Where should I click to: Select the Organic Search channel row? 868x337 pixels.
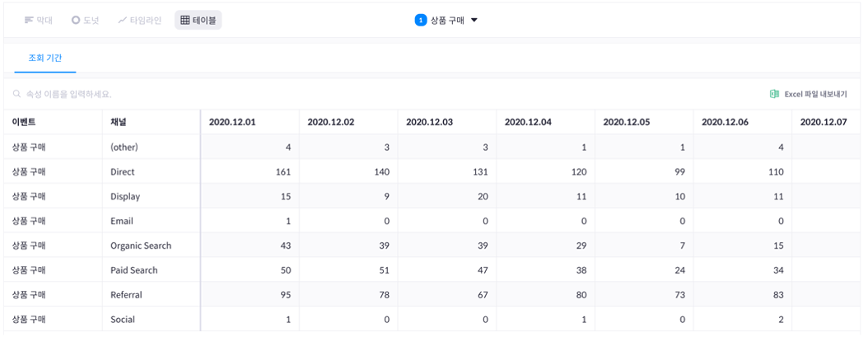pyautogui.click(x=141, y=246)
